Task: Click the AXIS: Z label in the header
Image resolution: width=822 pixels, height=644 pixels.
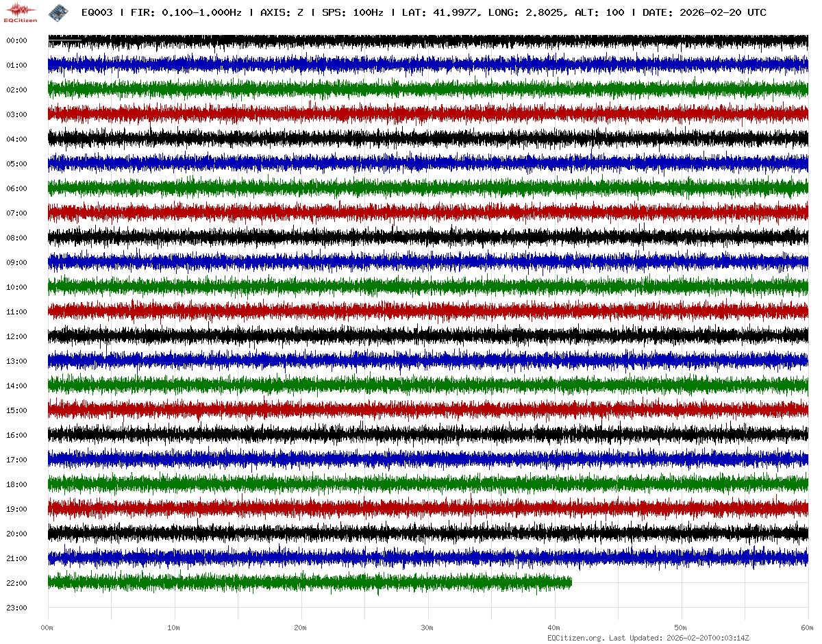Action: (x=282, y=12)
